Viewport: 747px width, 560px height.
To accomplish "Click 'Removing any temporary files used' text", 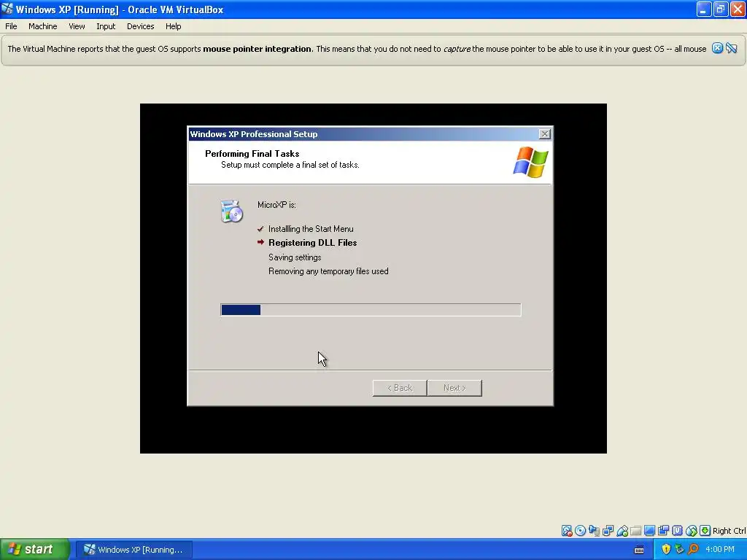I will (328, 271).
